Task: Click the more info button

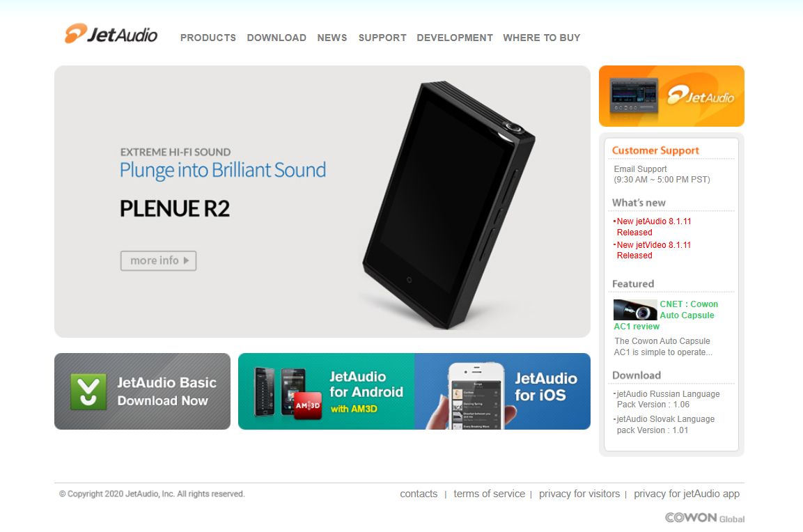Action: coord(158,260)
